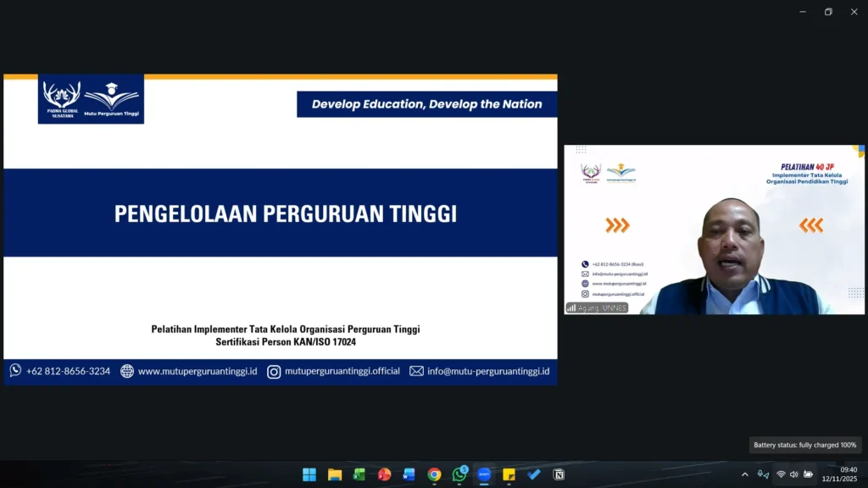Viewport: 868px width, 488px height.
Task: Open the clock and date 12/11/2025
Action: (839, 474)
